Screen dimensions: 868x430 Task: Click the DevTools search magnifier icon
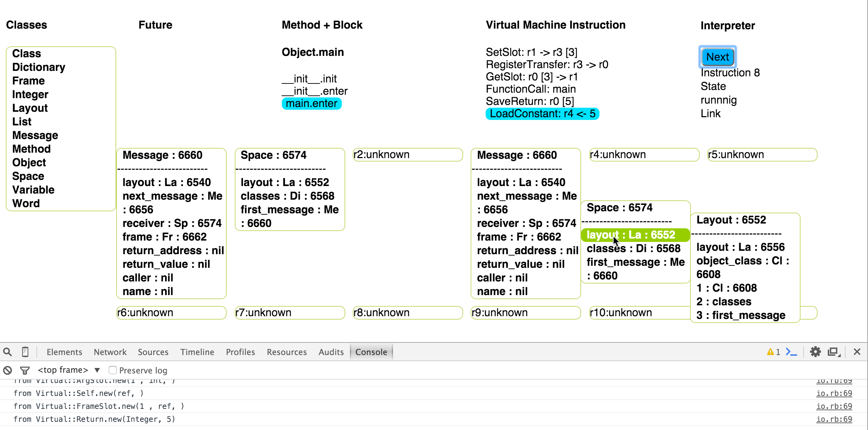(x=7, y=352)
